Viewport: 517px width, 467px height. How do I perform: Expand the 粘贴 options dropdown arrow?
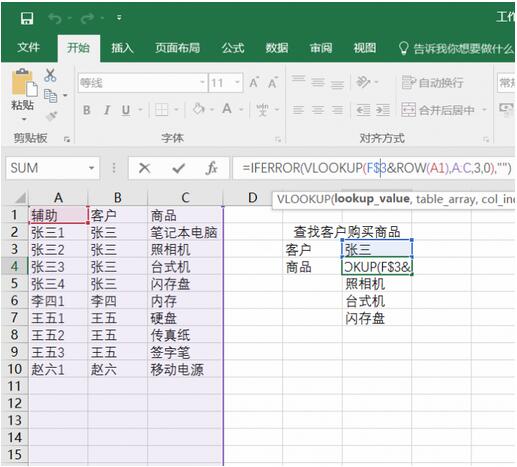pos(24,119)
